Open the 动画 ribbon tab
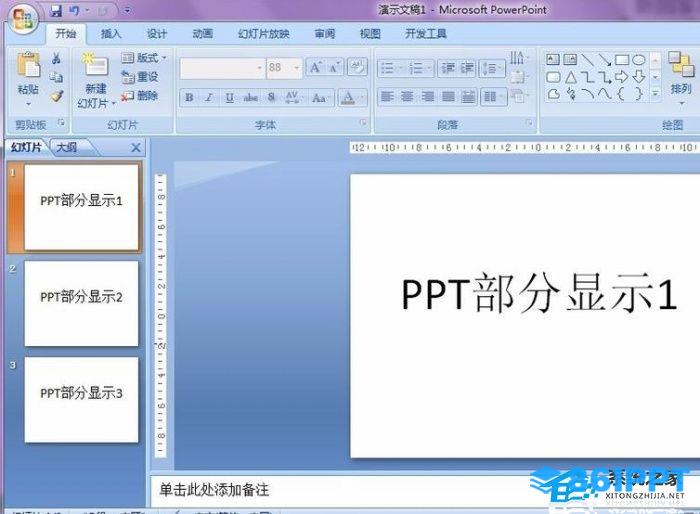The width and height of the screenshot is (700, 514). tap(202, 33)
